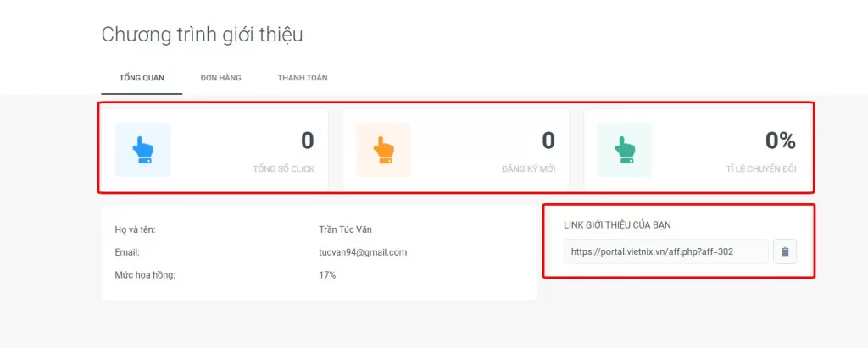Click the Link giới thiệu của bạn heading
Viewport: 868px width, 348px height.
click(617, 225)
